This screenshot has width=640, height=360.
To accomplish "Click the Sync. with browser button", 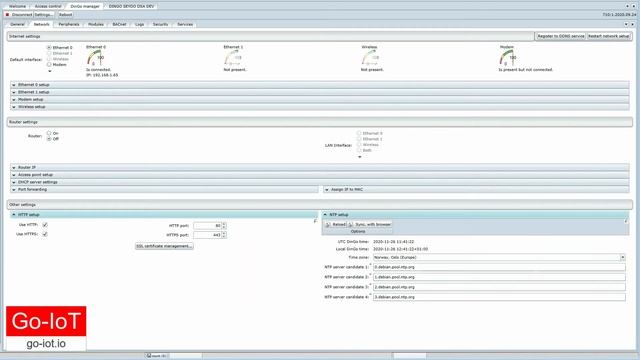I will tap(370, 224).
